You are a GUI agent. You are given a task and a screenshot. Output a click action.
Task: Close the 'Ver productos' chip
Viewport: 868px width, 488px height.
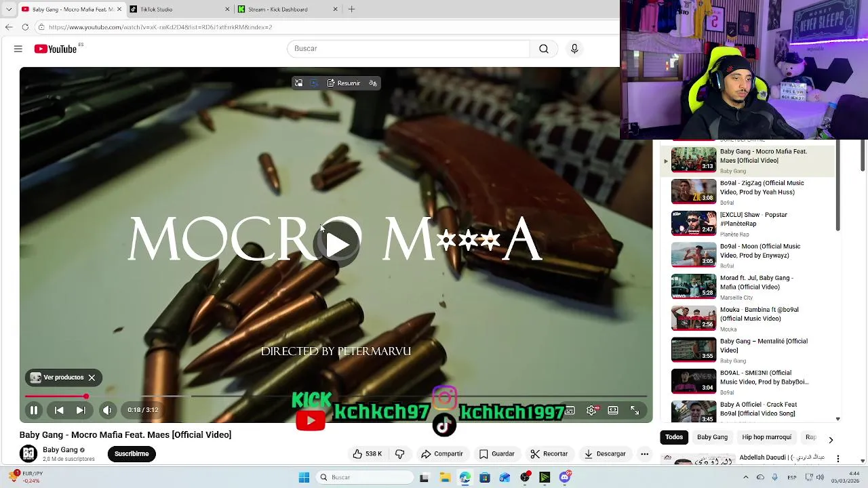[x=92, y=378]
